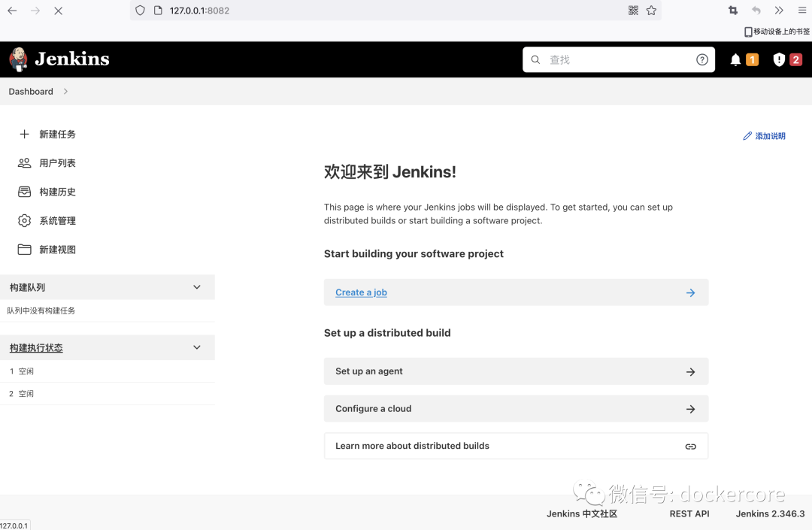The width and height of the screenshot is (812, 530).
Task: Click the Create a job link
Action: coord(361,292)
